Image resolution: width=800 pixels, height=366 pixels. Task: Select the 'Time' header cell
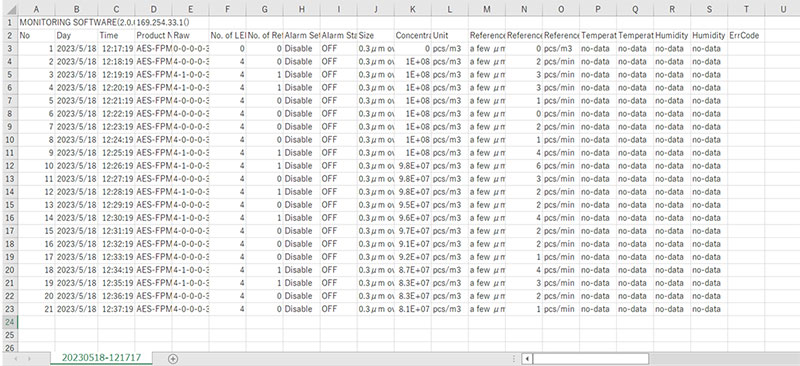point(116,36)
